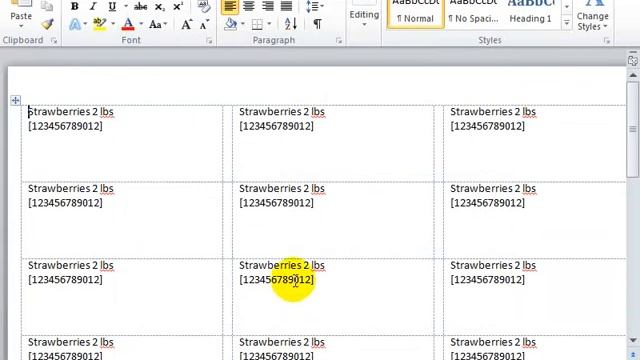Image resolution: width=640 pixels, height=360 pixels.
Task: Apply red font color
Action: pyautogui.click(x=128, y=24)
